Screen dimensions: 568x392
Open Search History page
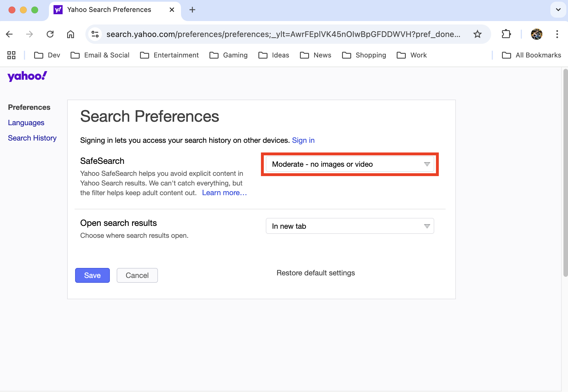point(32,138)
